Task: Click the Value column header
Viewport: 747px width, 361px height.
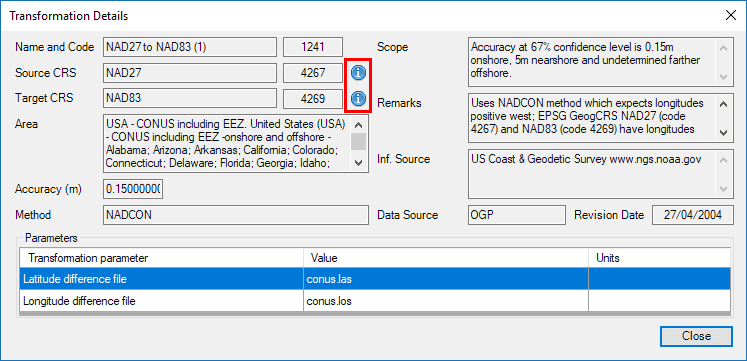Action: point(446,258)
